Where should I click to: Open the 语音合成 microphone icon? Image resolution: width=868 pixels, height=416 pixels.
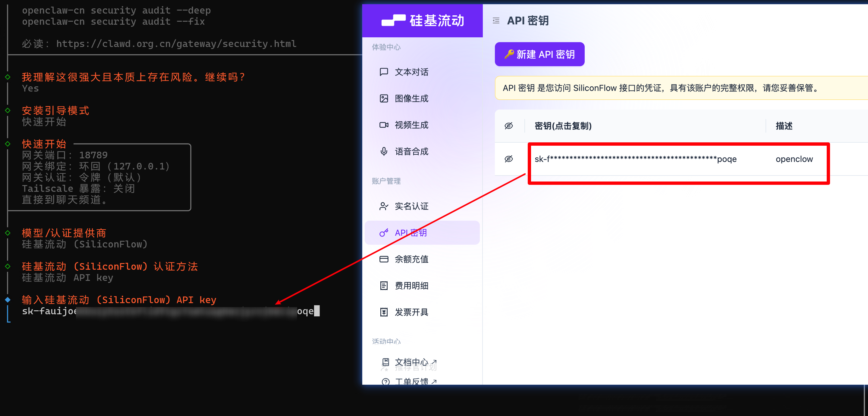384,151
